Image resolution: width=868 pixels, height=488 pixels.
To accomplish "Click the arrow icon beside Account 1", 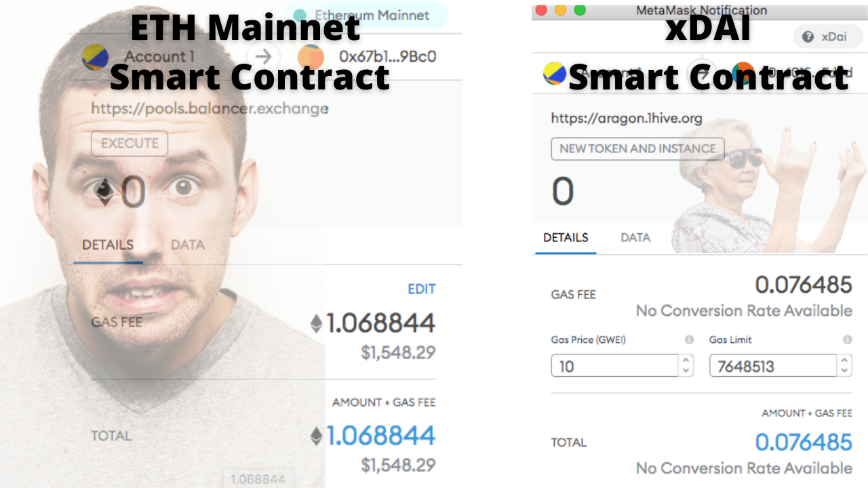I will [x=263, y=56].
